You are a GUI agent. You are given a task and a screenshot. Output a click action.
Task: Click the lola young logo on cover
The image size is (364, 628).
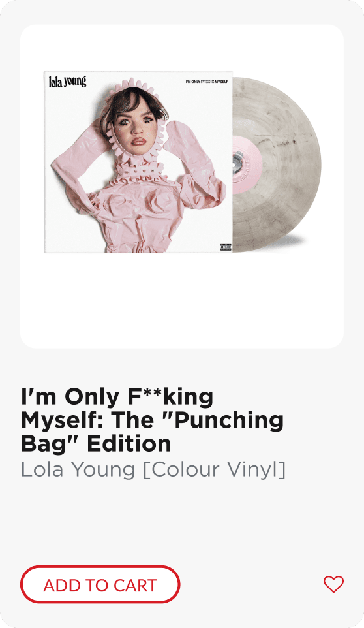[67, 82]
